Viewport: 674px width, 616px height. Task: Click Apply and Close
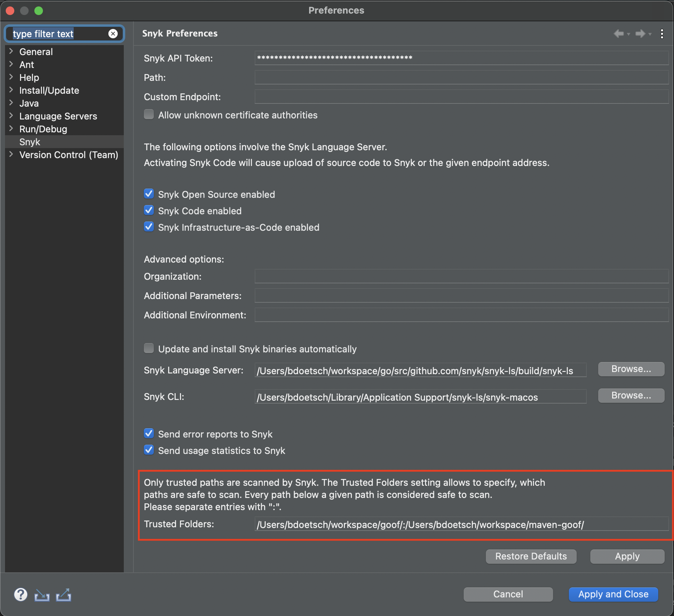coord(613,594)
